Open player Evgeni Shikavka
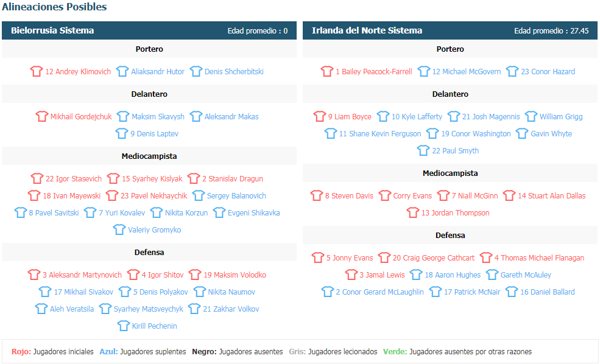The image size is (600, 364). (253, 212)
